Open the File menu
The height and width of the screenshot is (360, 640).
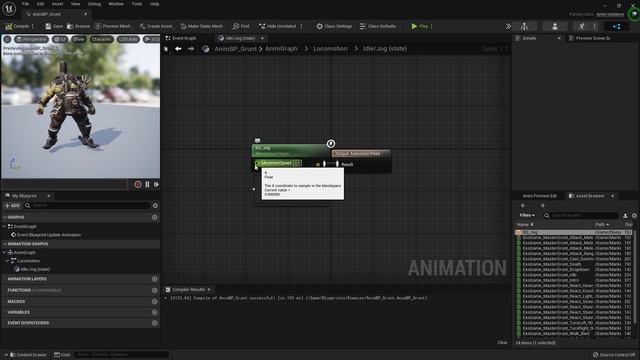coord(25,4)
